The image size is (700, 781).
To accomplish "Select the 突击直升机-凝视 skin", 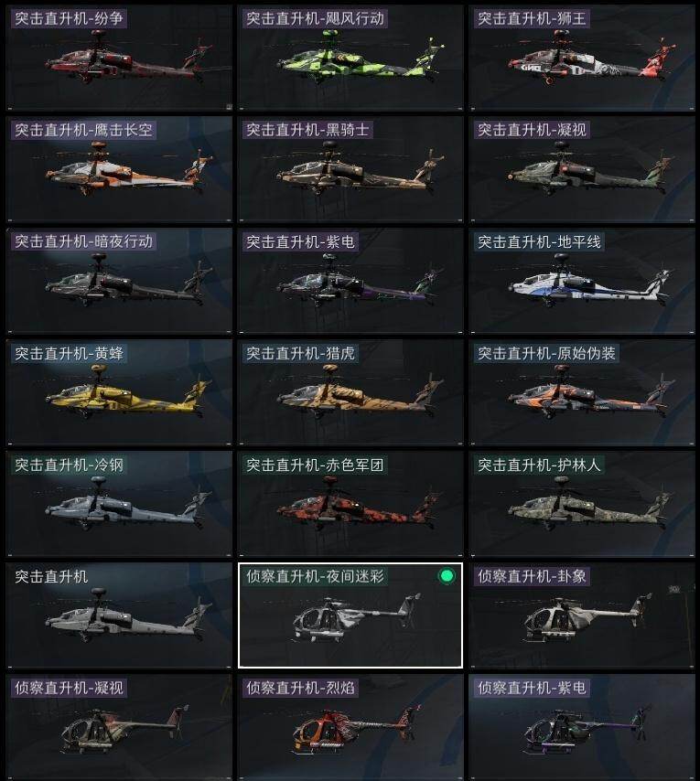I will point(582,169).
